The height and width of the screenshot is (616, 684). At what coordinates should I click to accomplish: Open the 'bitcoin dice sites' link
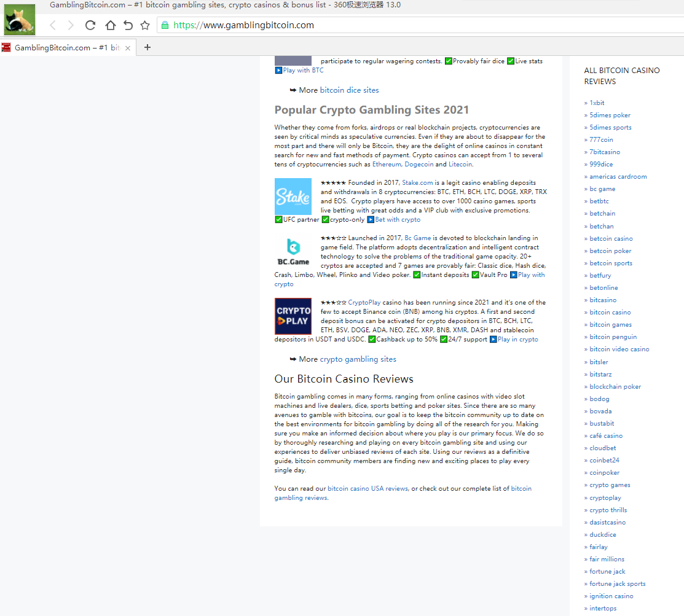pos(349,90)
